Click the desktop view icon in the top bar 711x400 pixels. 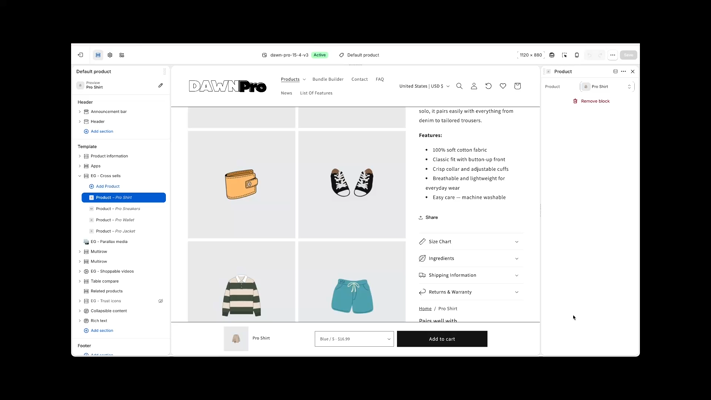point(552,55)
